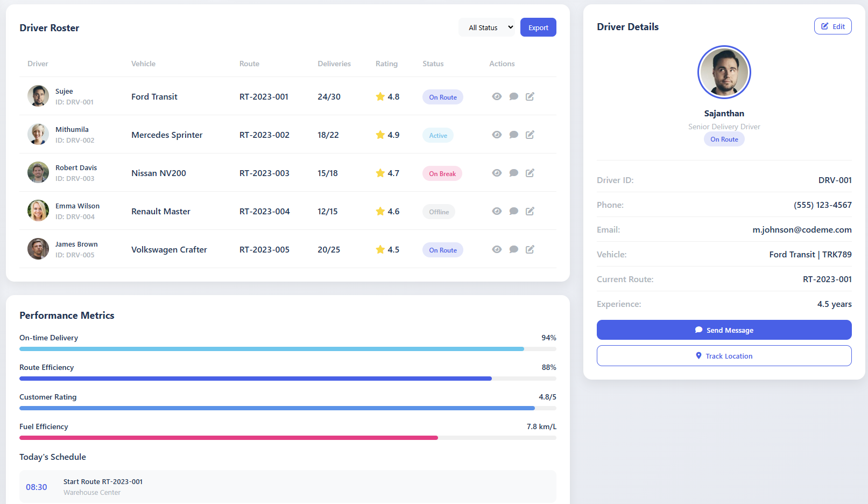Screen dimensions: 868x504
Task: Export the driver roster
Action: 538,27
